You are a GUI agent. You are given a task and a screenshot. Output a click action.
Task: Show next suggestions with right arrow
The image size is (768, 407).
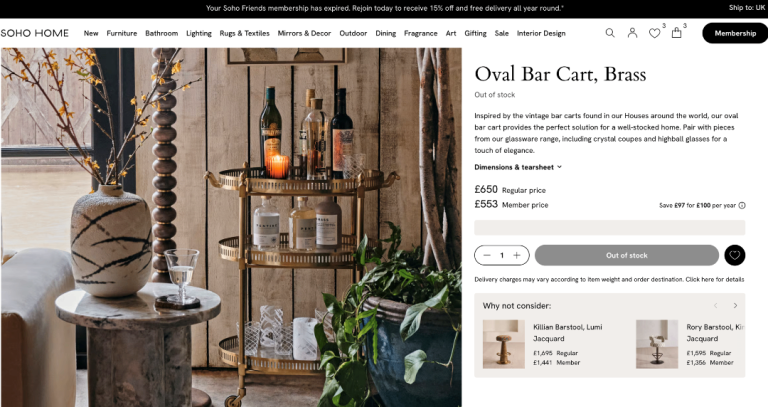pos(735,306)
